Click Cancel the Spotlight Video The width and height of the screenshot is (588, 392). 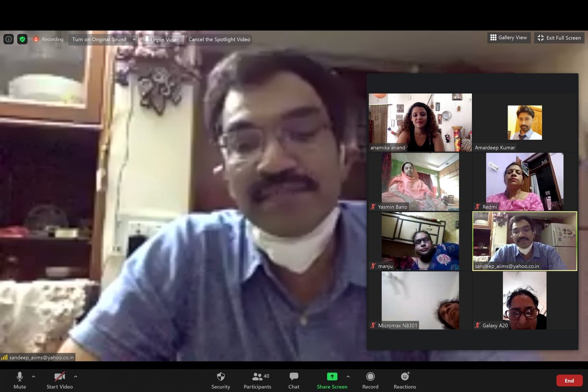point(219,39)
